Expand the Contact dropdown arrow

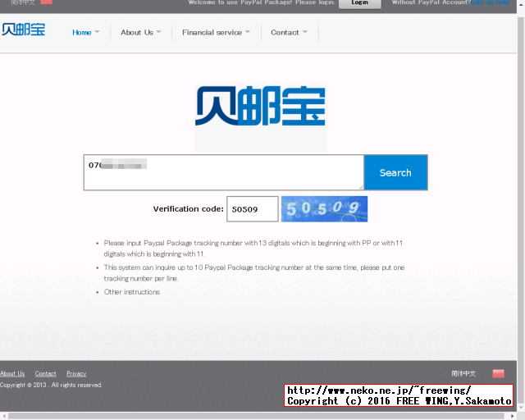pos(305,32)
